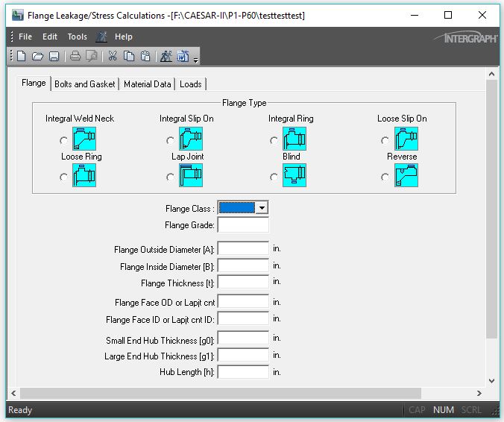
Task: Select the Reverse flange radio button
Action: pyautogui.click(x=385, y=177)
